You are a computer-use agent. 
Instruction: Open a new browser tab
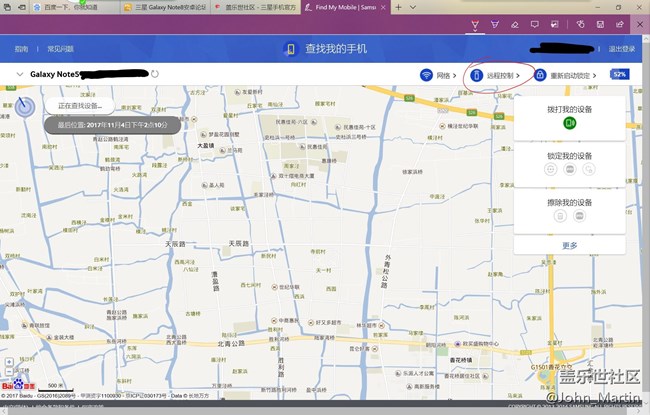point(398,7)
